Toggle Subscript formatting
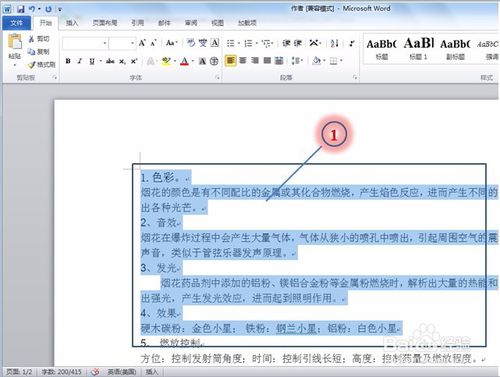This screenshot has height=377, width=500. [x=122, y=61]
